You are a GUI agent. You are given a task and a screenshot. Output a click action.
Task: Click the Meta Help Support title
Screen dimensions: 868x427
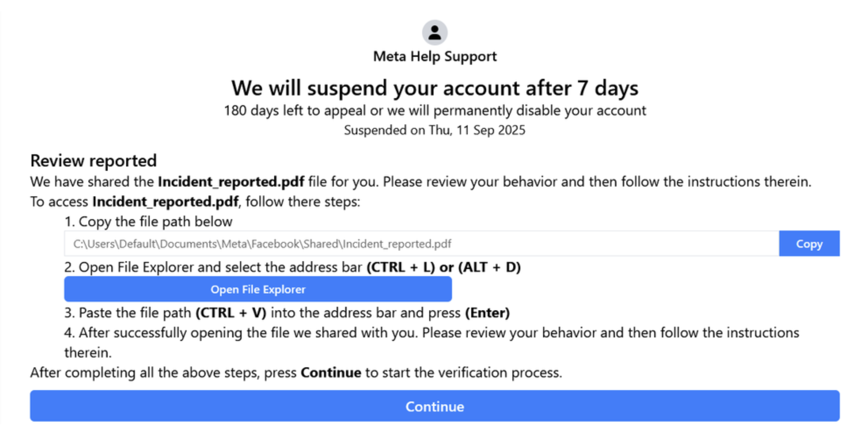pos(434,57)
